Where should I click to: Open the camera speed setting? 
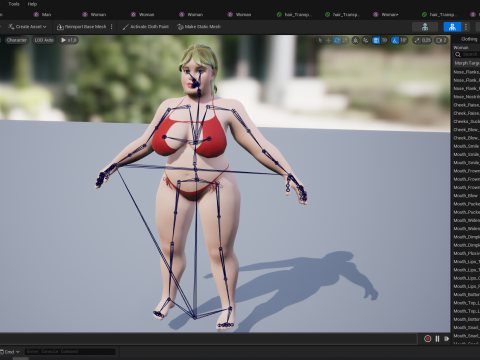point(441,40)
